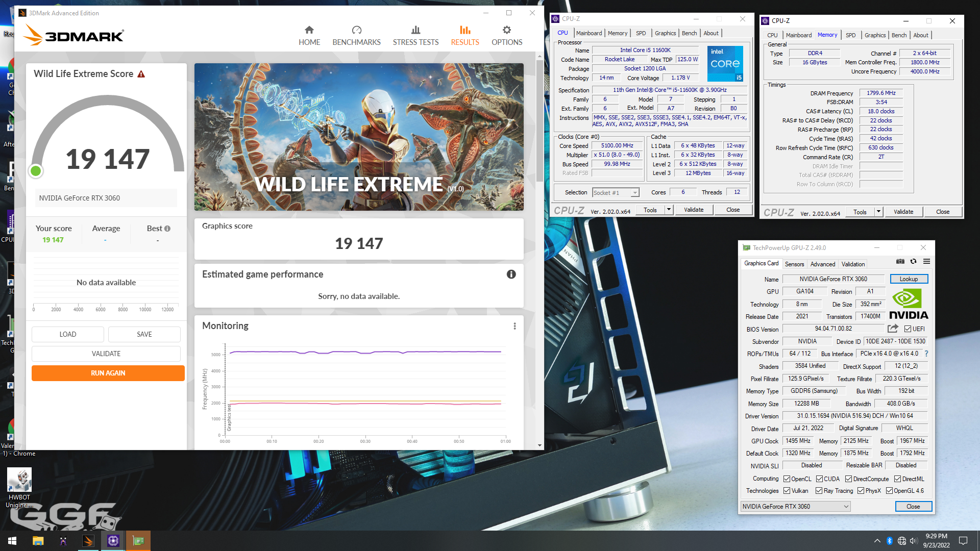
Task: Show hidden system tray icons
Action: 877,541
